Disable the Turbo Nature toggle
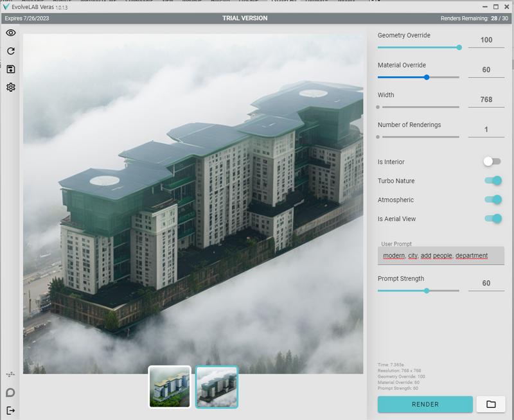The height and width of the screenshot is (420, 514). (x=493, y=181)
